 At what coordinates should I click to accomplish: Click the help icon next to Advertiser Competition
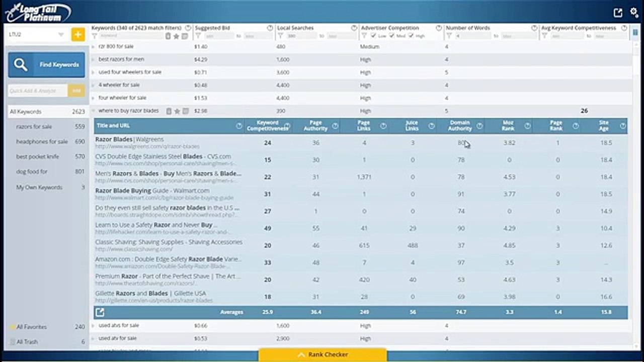(438, 28)
